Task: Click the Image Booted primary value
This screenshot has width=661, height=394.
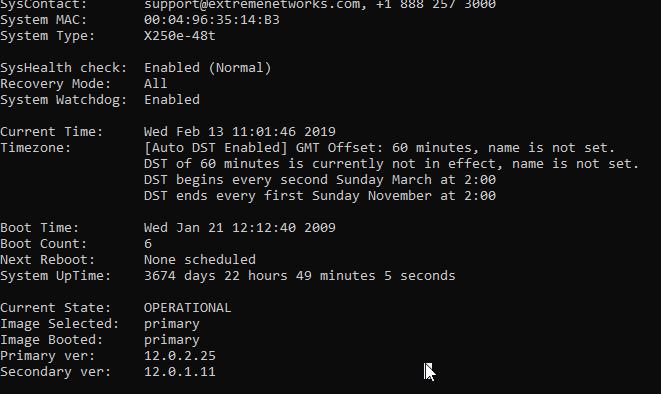Action: [172, 340]
